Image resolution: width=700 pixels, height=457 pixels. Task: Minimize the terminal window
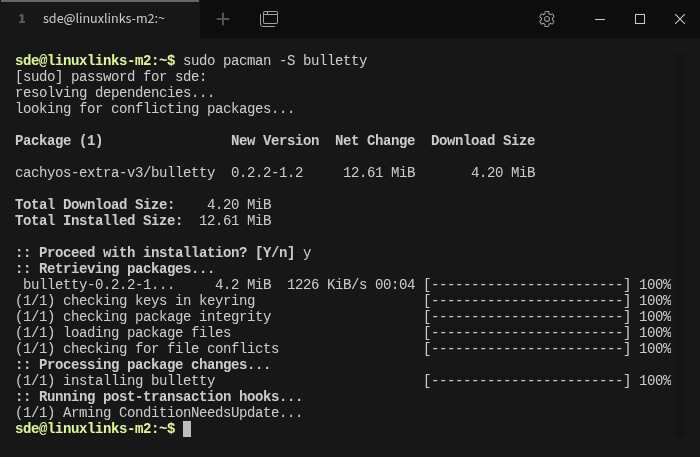[600, 19]
